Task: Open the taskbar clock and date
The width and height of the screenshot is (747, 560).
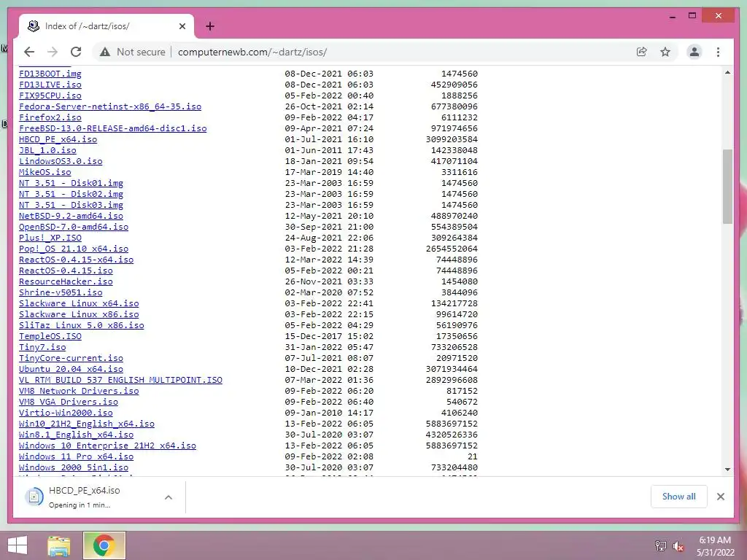Action: pyautogui.click(x=715, y=546)
